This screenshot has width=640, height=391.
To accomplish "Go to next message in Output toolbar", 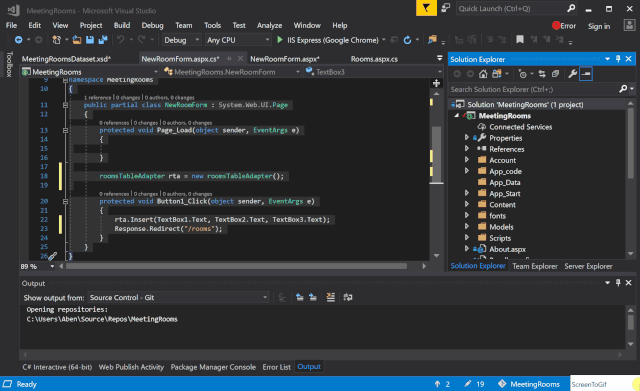I will pyautogui.click(x=313, y=298).
